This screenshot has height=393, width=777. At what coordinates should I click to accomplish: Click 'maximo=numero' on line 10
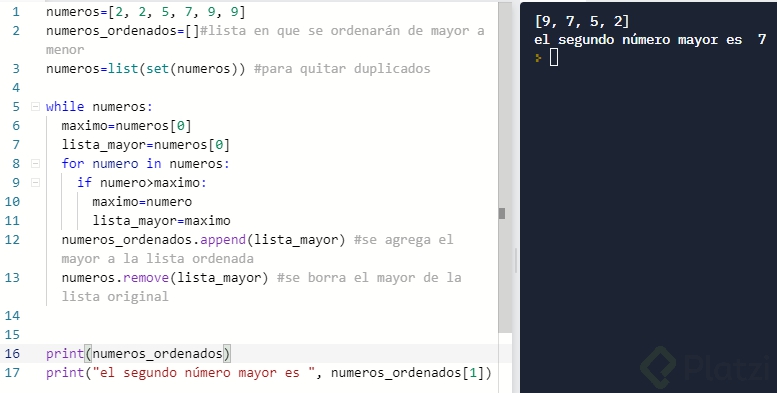pos(142,201)
